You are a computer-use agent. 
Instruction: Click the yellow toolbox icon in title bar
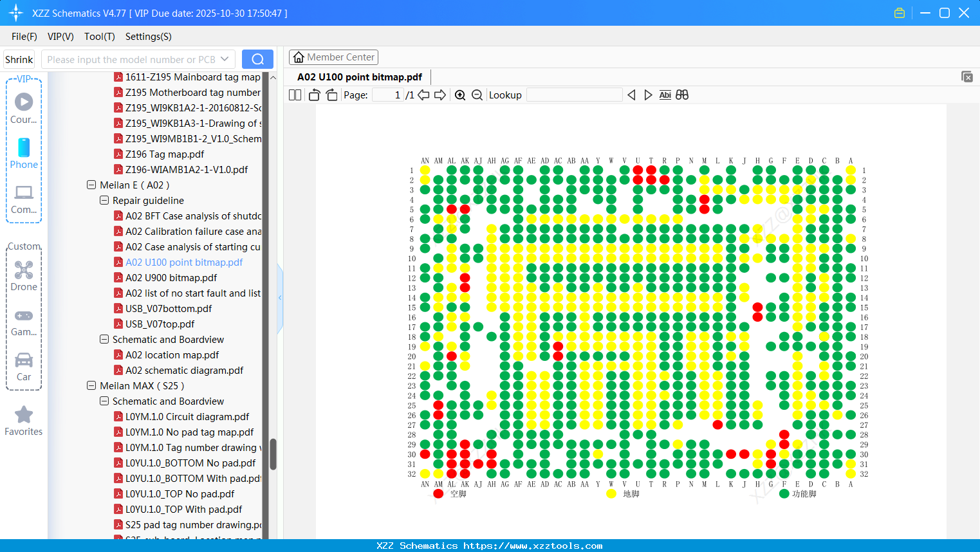pyautogui.click(x=900, y=13)
